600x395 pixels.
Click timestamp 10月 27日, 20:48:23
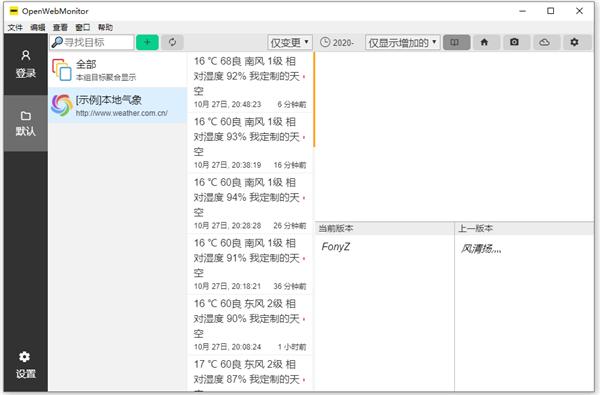(228, 104)
